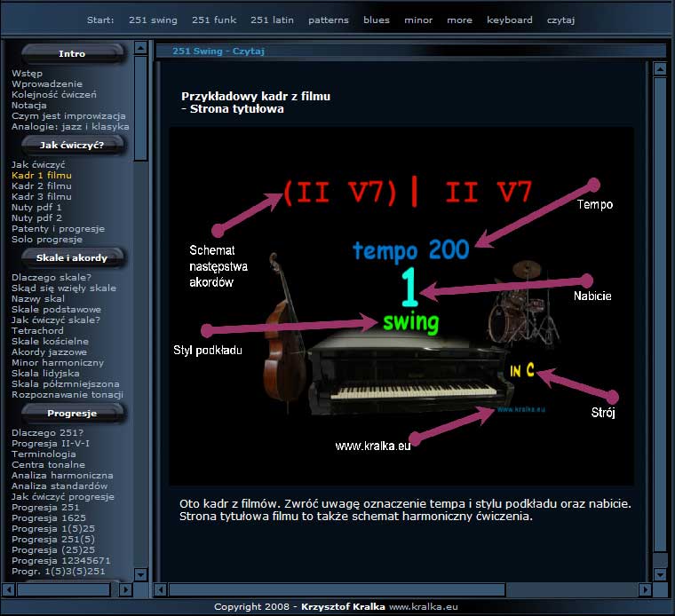Open Nuty pdf 1 link
Image resolution: width=675 pixels, height=616 pixels.
point(36,208)
